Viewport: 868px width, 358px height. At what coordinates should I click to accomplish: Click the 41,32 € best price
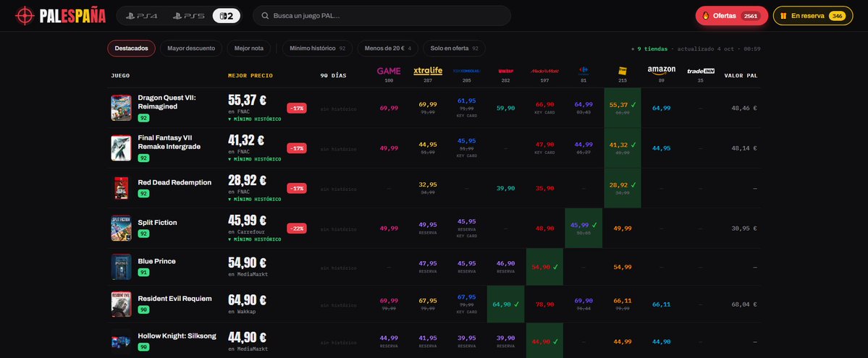247,140
